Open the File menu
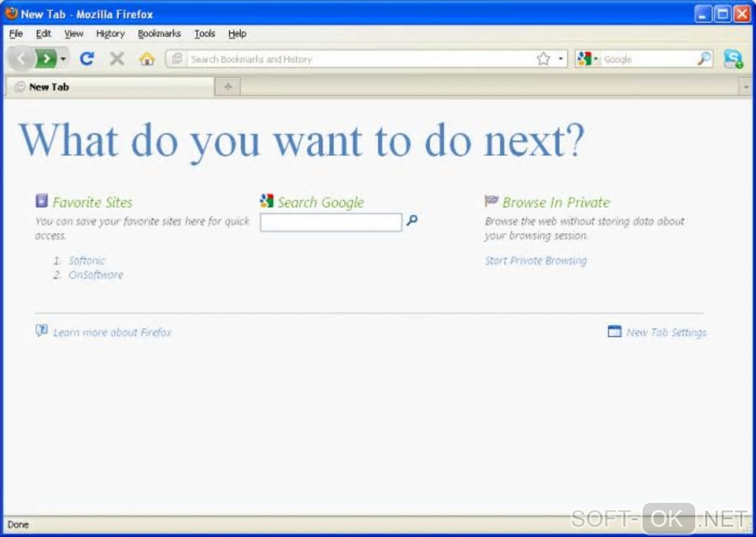The image size is (756, 537). coord(16,33)
